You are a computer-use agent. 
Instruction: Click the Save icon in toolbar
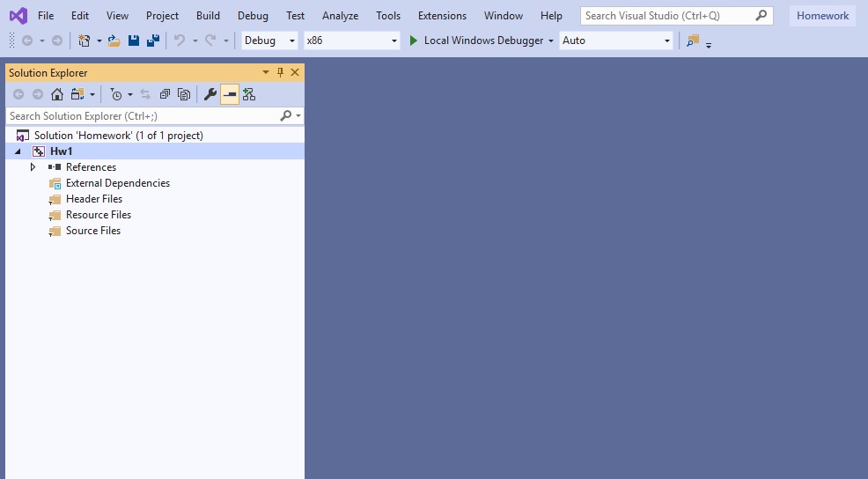[134, 41]
